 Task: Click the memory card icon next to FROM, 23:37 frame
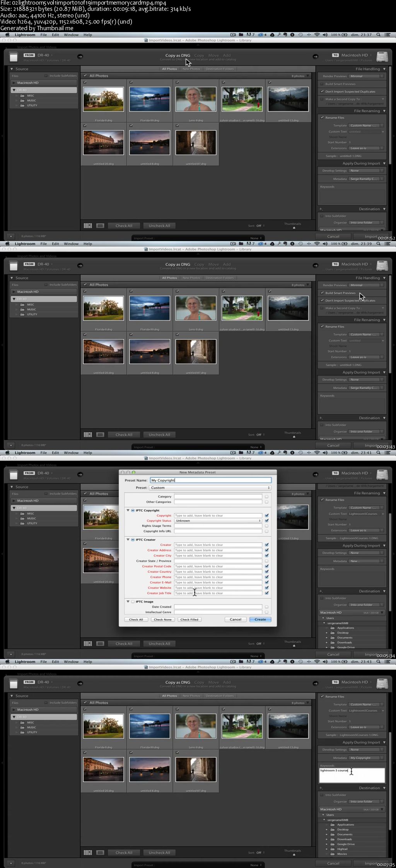click(14, 57)
